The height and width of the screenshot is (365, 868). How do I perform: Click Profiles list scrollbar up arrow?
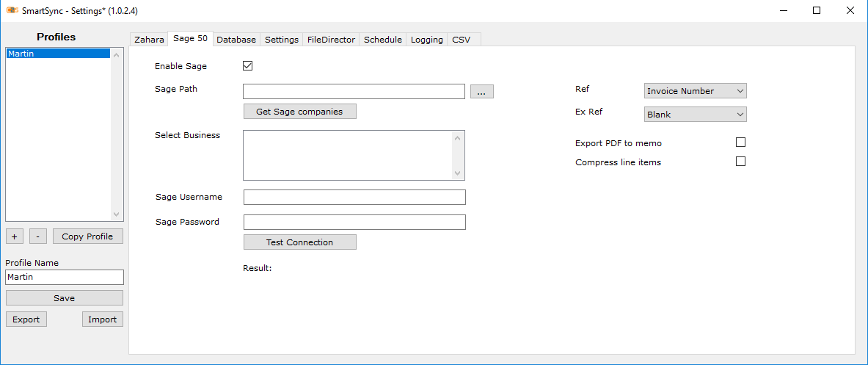coord(116,54)
